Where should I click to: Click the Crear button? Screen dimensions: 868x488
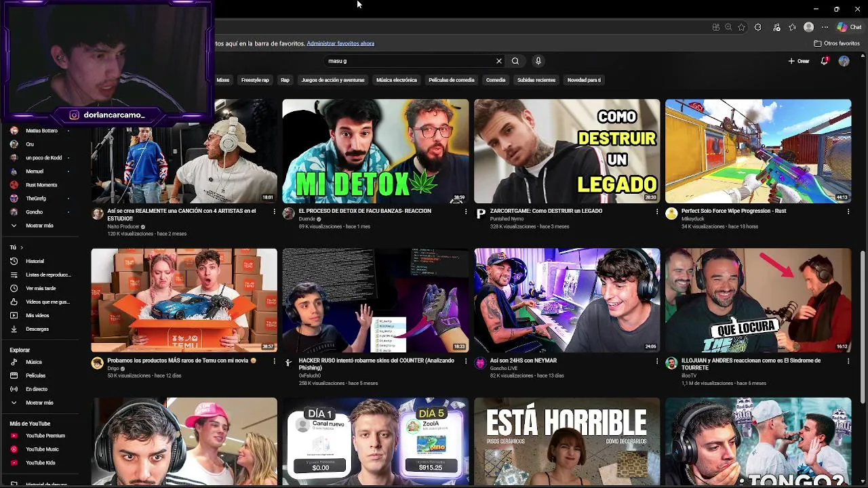[x=799, y=61]
